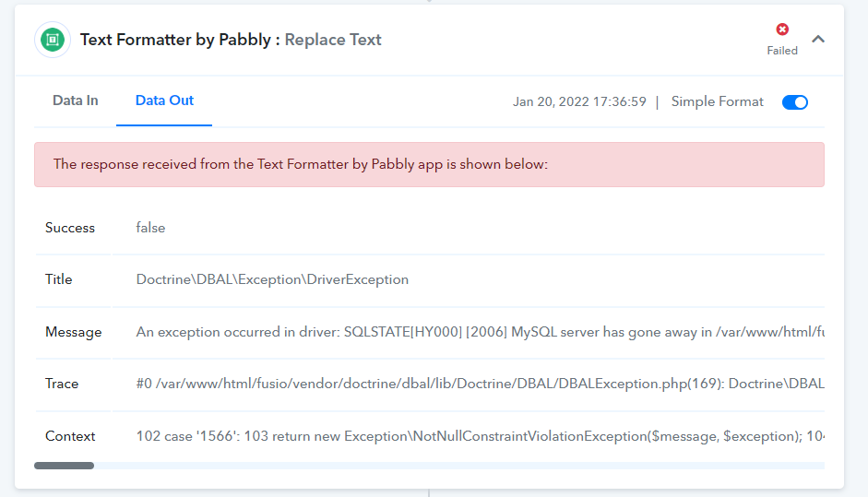Click the green Text Formatter app icon
868x497 pixels.
(x=53, y=40)
